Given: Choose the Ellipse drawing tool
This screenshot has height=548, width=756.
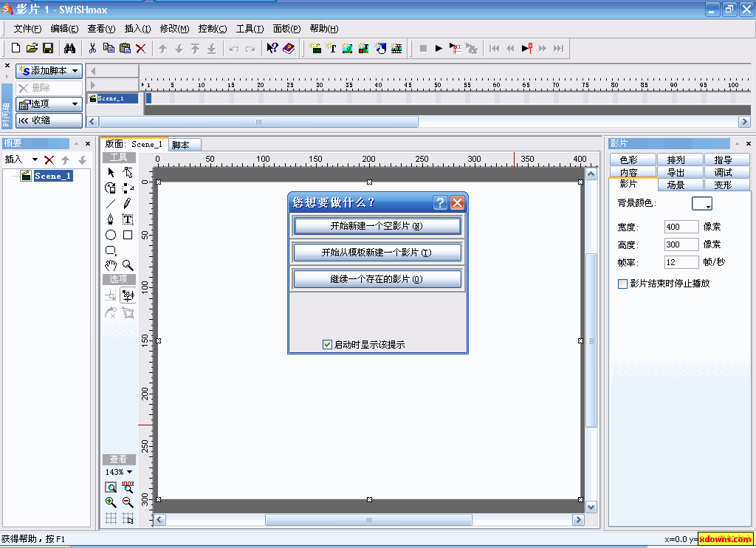Looking at the screenshot, I should pos(111,235).
